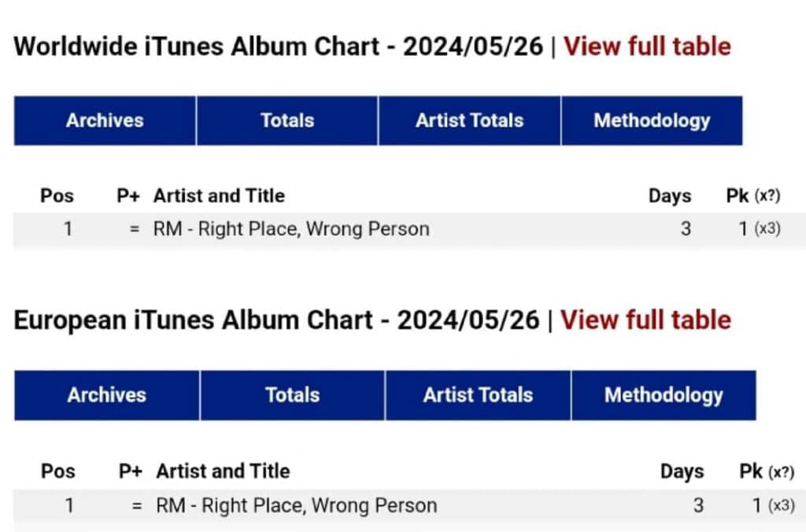Open Archives for the European iTunes Album Chart

point(107,395)
